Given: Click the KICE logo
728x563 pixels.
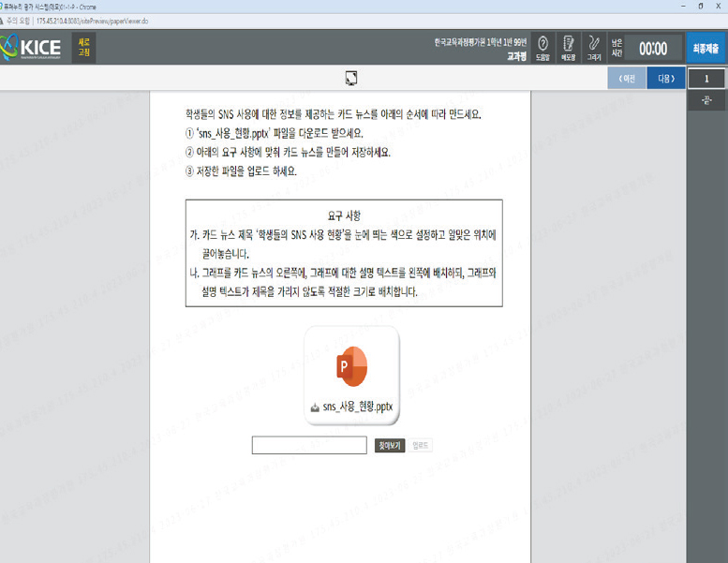Looking at the screenshot, I should pyautogui.click(x=31, y=48).
